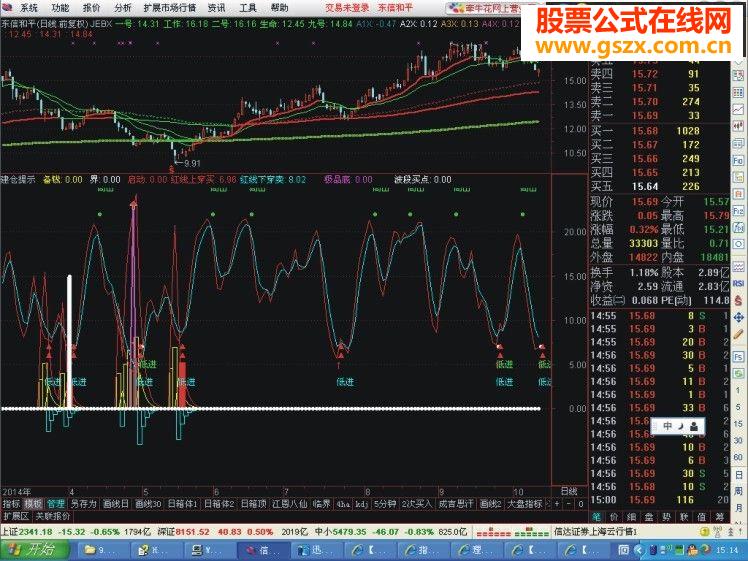The width and height of the screenshot is (748, 561).
Task: Click the 另存为 save-as button
Action: point(83,504)
